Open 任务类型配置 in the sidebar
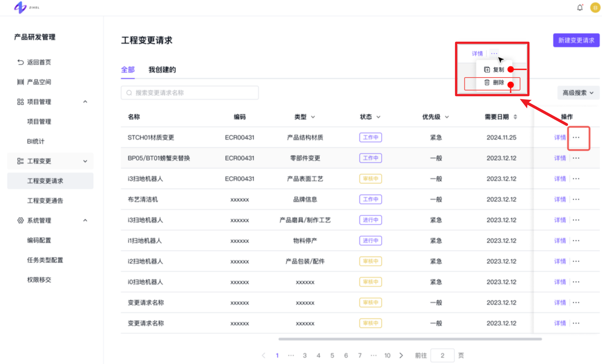This screenshot has width=602, height=364. 45,260
